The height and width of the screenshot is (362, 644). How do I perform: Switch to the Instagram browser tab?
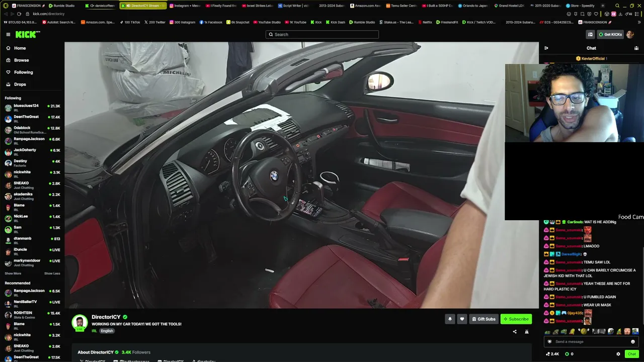coord(185,6)
